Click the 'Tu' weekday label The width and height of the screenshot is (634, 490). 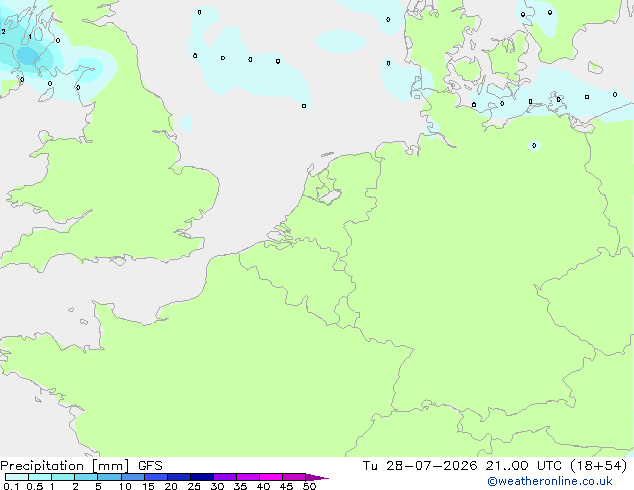370,466
